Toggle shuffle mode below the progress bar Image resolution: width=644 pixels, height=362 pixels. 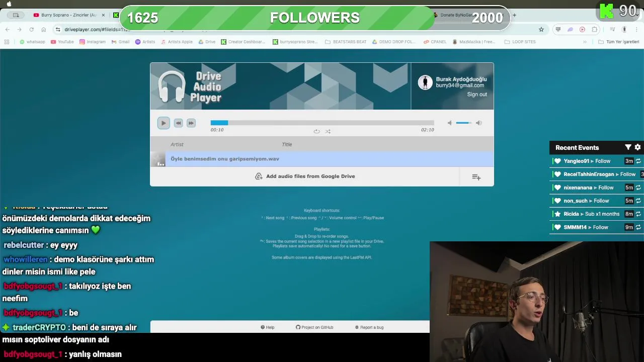(x=328, y=131)
